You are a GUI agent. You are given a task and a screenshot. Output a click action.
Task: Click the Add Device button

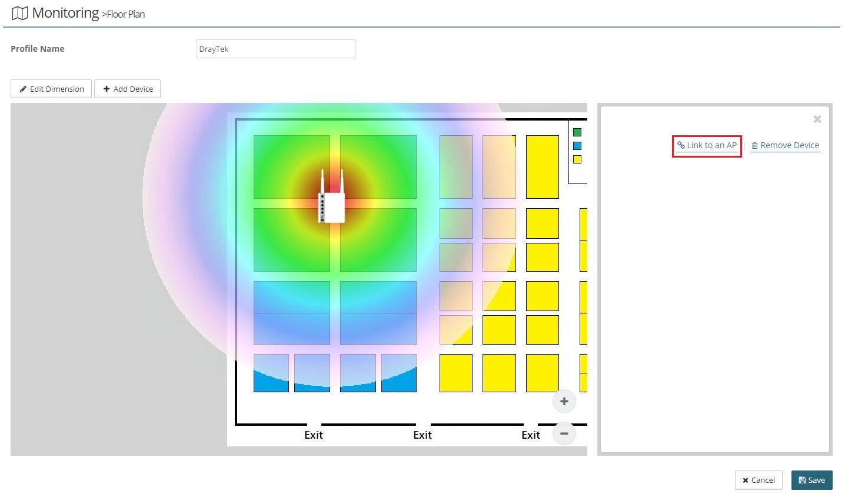pos(128,89)
